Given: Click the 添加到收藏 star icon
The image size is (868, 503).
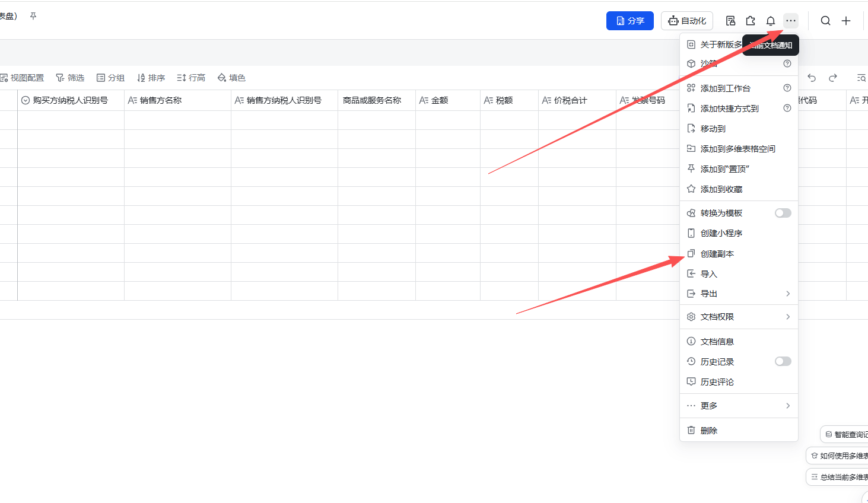Looking at the screenshot, I should (x=691, y=189).
